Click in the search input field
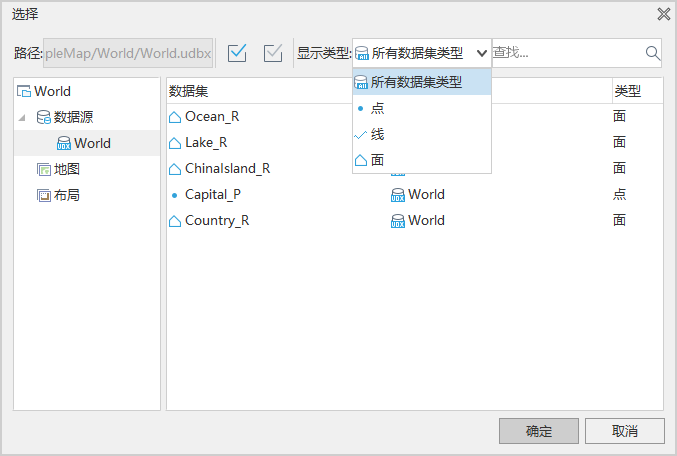The width and height of the screenshot is (677, 456). tap(565, 53)
